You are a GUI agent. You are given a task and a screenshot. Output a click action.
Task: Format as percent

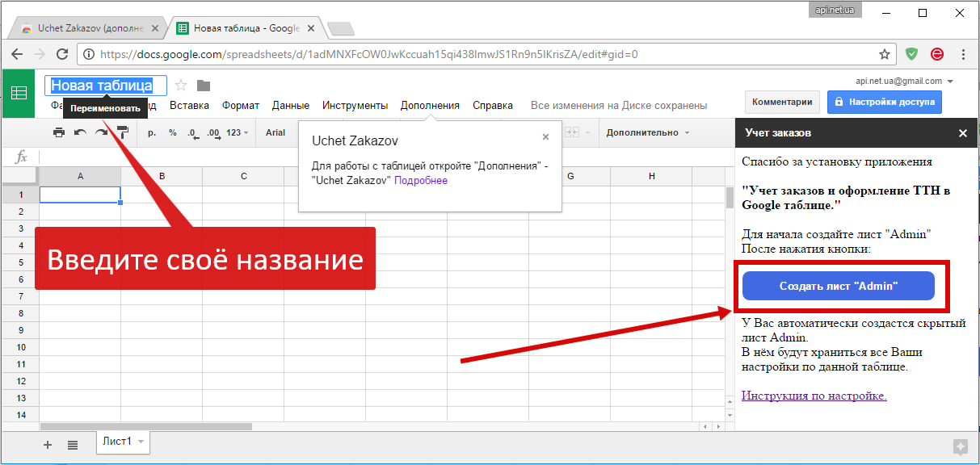click(173, 133)
